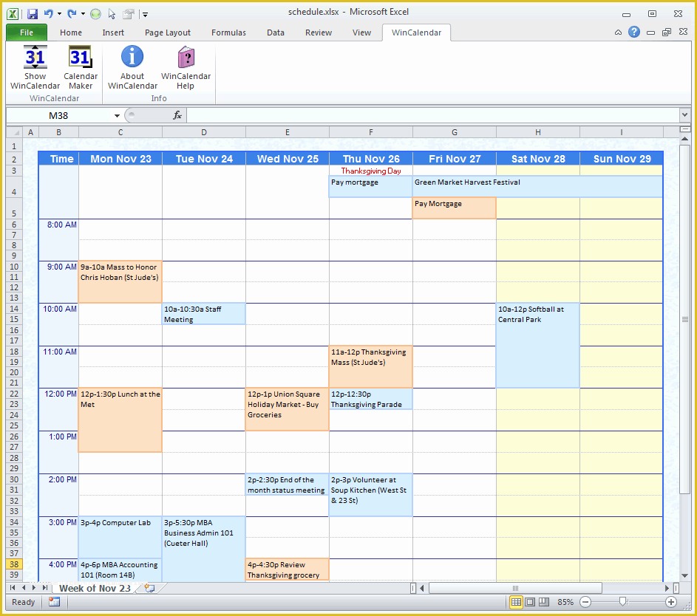Switch to Normal view in status bar
This screenshot has width=697, height=616.
[x=516, y=602]
